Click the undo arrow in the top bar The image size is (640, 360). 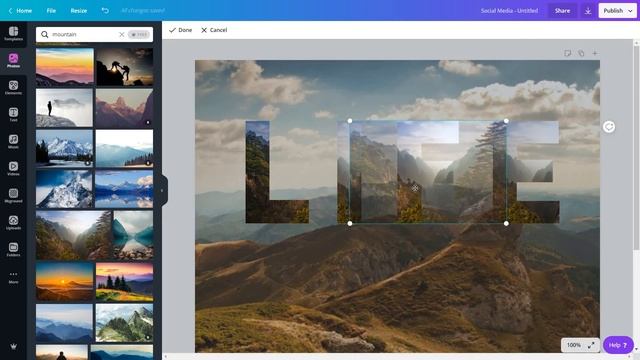(105, 11)
